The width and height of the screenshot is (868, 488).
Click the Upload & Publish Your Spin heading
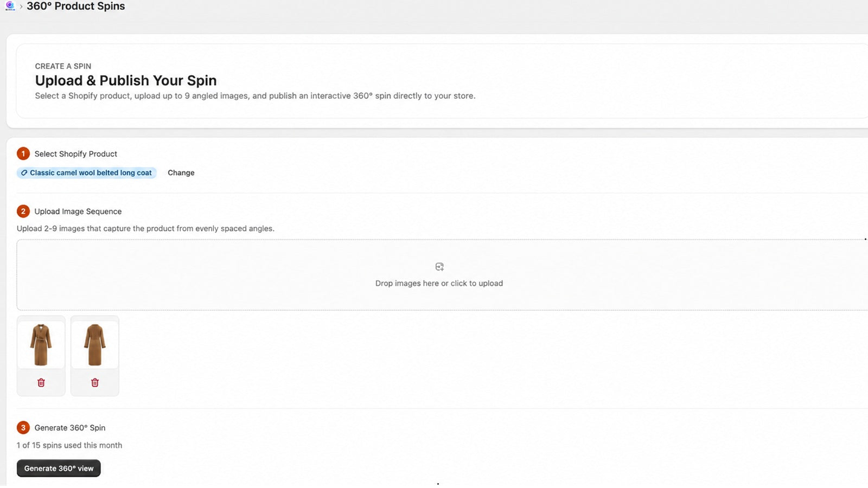coord(126,80)
